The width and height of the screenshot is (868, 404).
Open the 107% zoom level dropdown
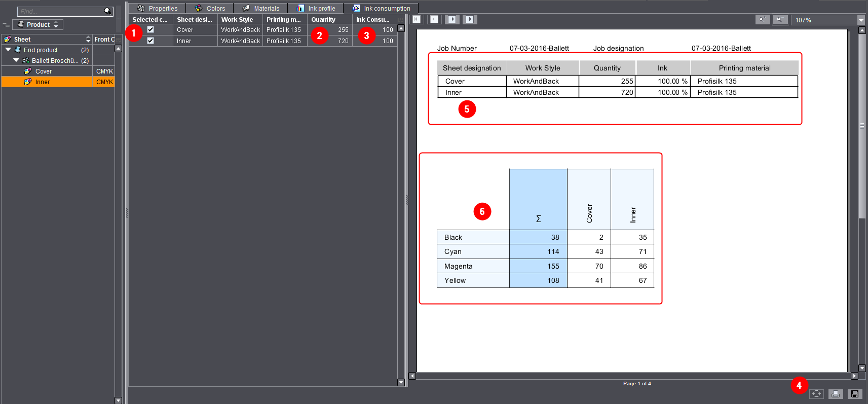(860, 20)
